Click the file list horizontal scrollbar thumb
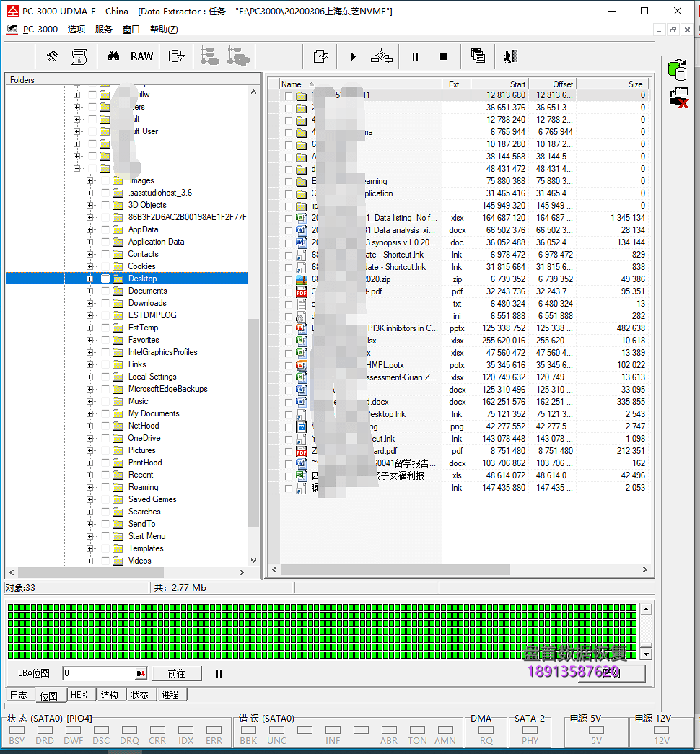 [x=395, y=570]
